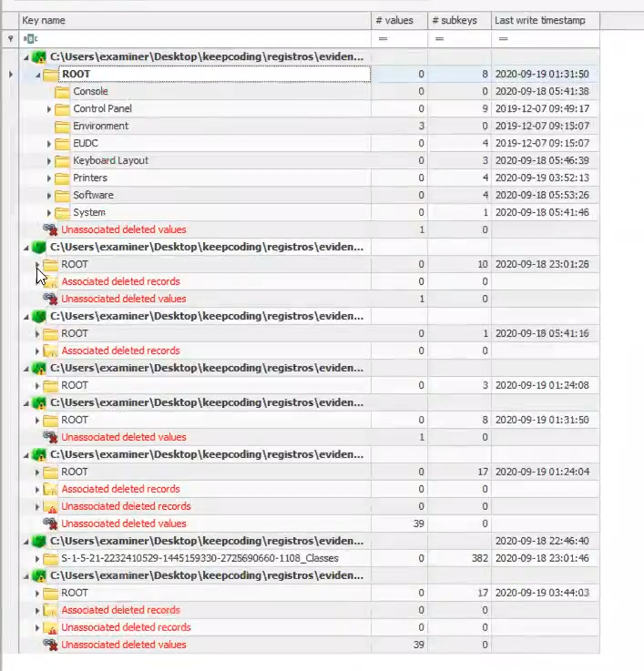Expand ROOT with 10 subkeys

[x=37, y=265]
